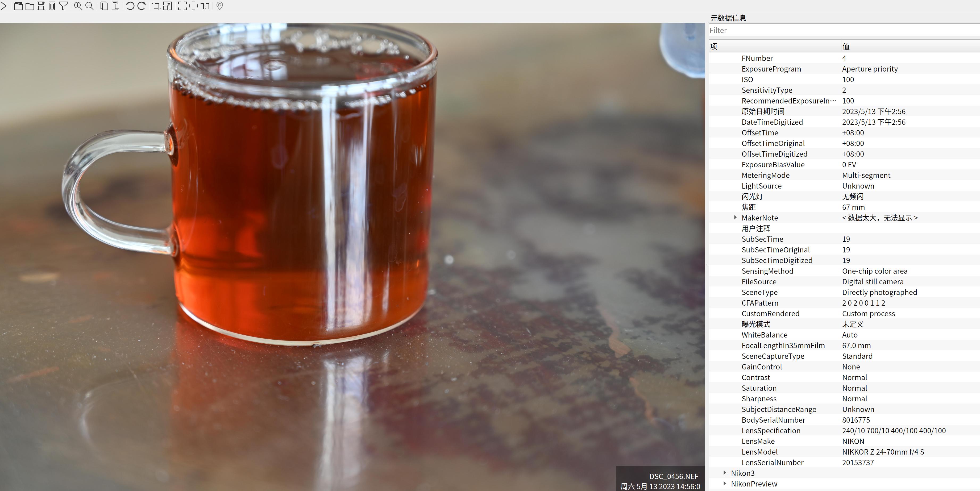Copy the image with the copy icon
This screenshot has width=980, height=491.
pyautogui.click(x=104, y=6)
